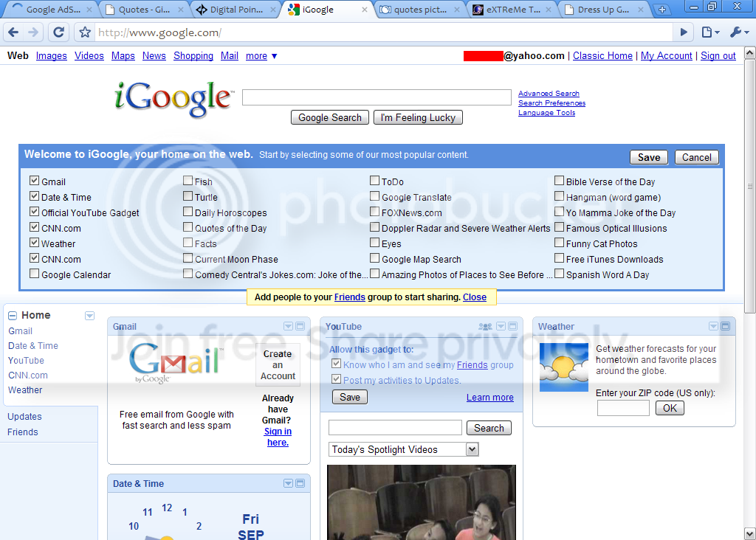The height and width of the screenshot is (540, 756).
Task: Open the Weather gadget menu arrow
Action: 714,326
